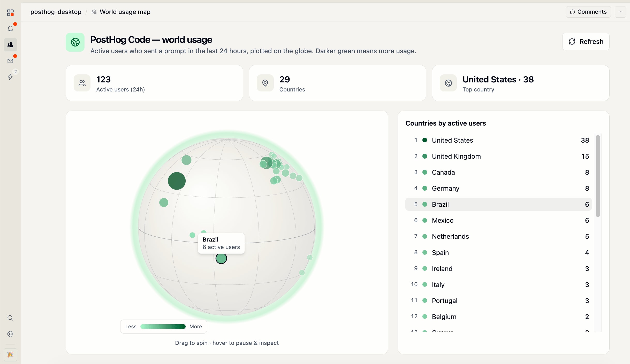The height and width of the screenshot is (364, 630).
Task: Open settings gear in sidebar
Action: (10, 334)
